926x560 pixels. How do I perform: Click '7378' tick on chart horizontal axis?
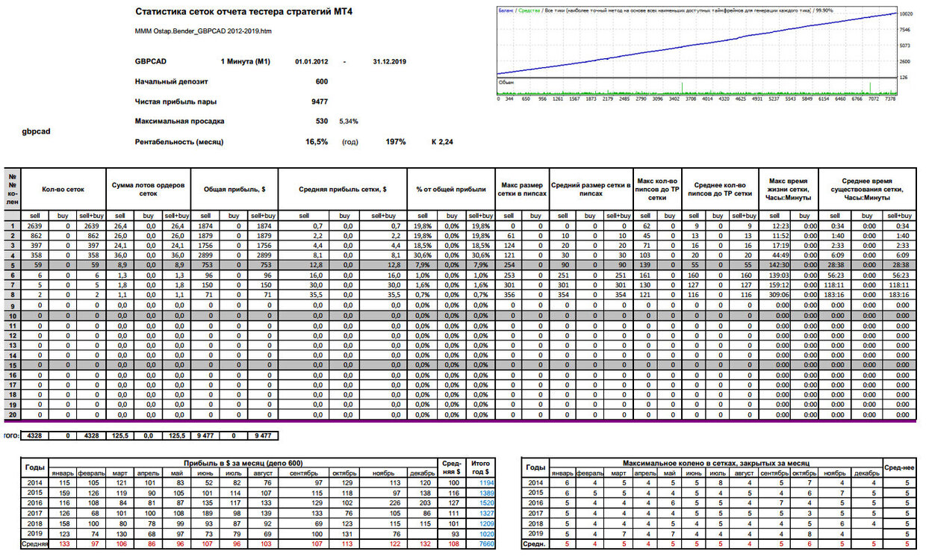889,98
